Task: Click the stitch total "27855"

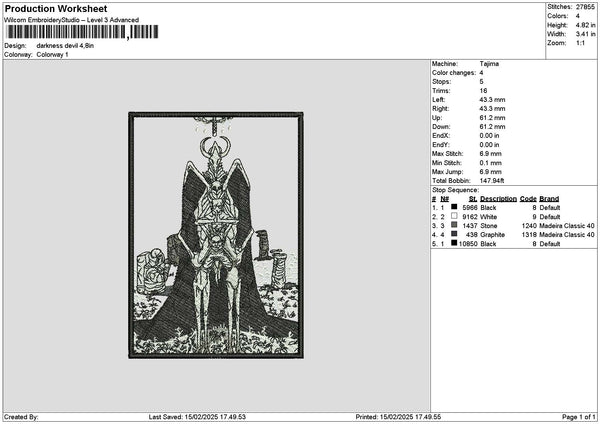Action: (x=585, y=7)
